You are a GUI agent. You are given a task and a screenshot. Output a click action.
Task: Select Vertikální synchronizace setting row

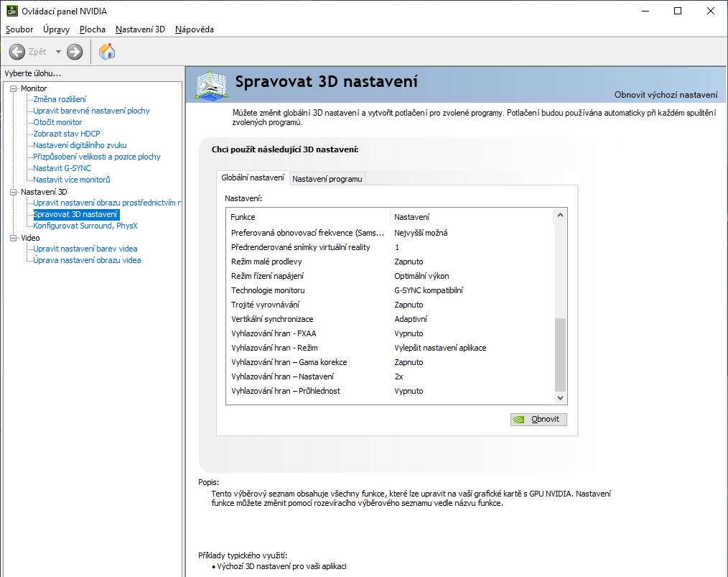(x=390, y=319)
